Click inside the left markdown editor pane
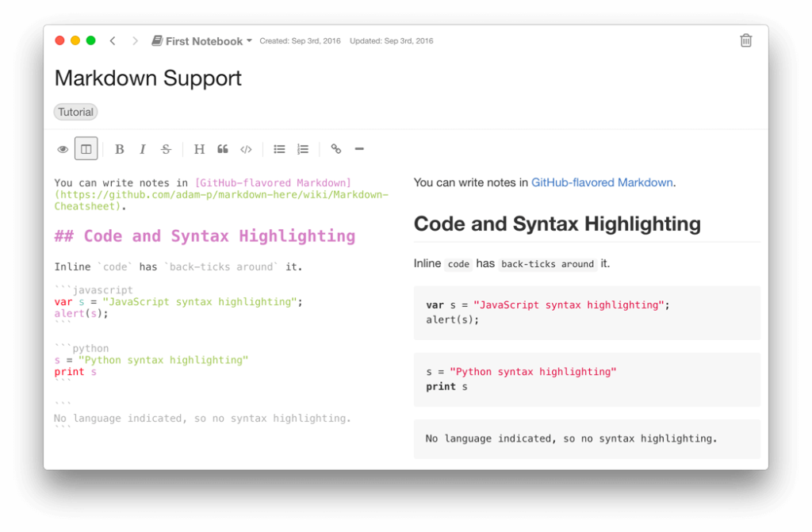The image size is (812, 532). point(198,317)
